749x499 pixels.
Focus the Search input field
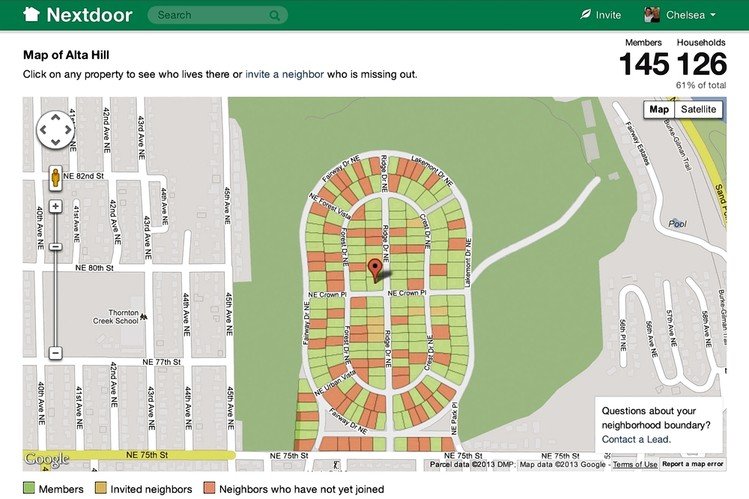click(x=218, y=15)
